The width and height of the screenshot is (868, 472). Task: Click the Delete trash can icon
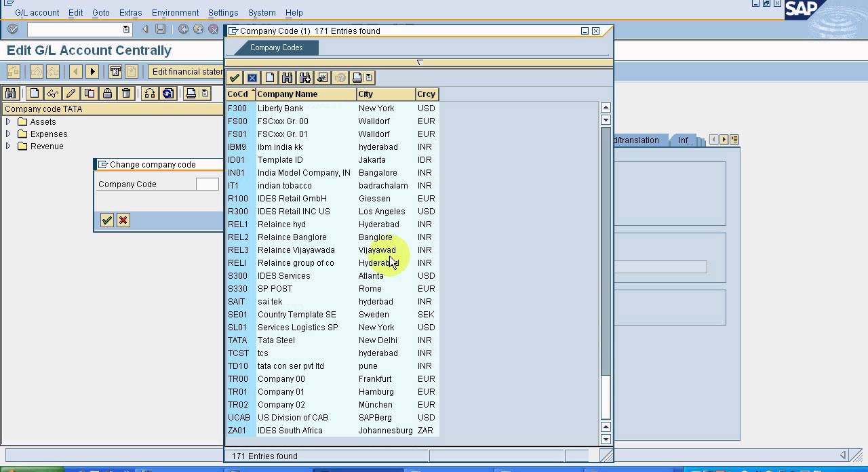[126, 94]
